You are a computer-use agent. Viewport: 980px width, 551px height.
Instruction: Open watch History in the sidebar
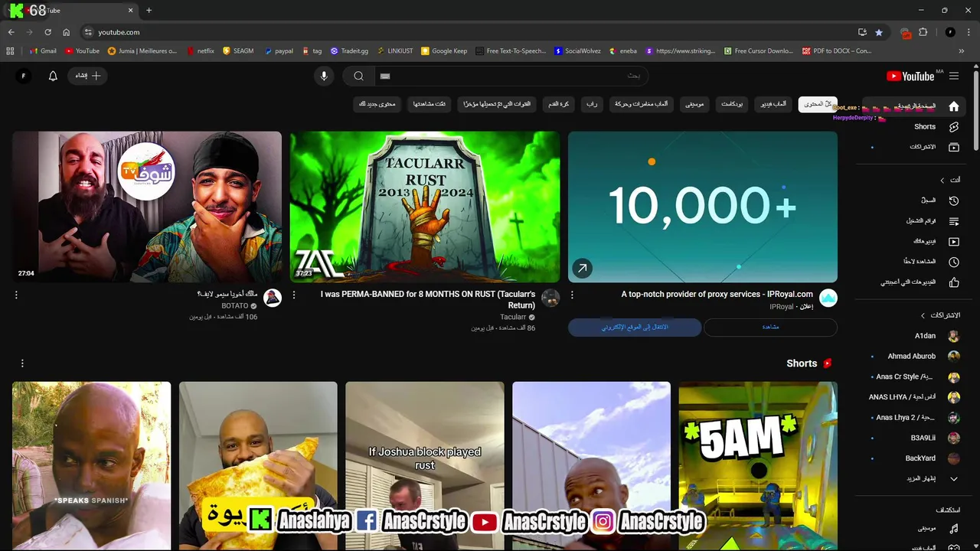pyautogui.click(x=913, y=201)
